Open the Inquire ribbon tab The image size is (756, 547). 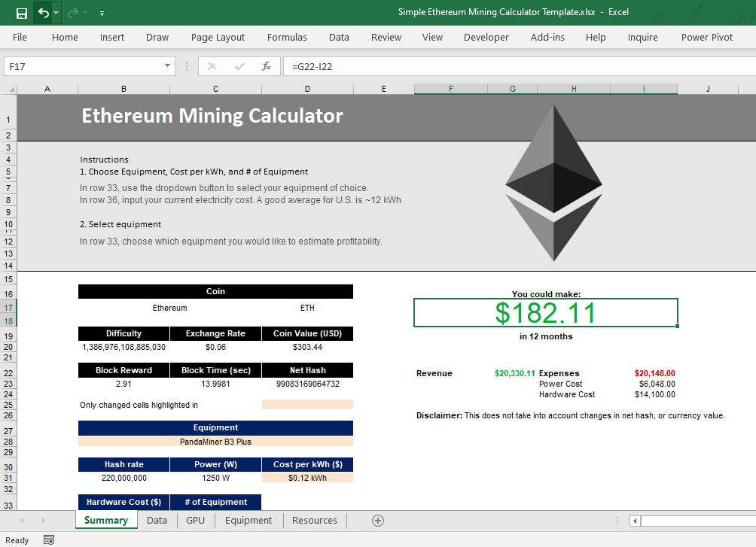pyautogui.click(x=643, y=37)
